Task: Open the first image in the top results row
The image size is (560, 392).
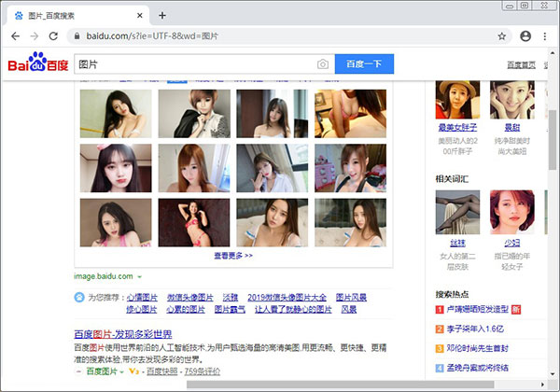Action: tap(116, 114)
